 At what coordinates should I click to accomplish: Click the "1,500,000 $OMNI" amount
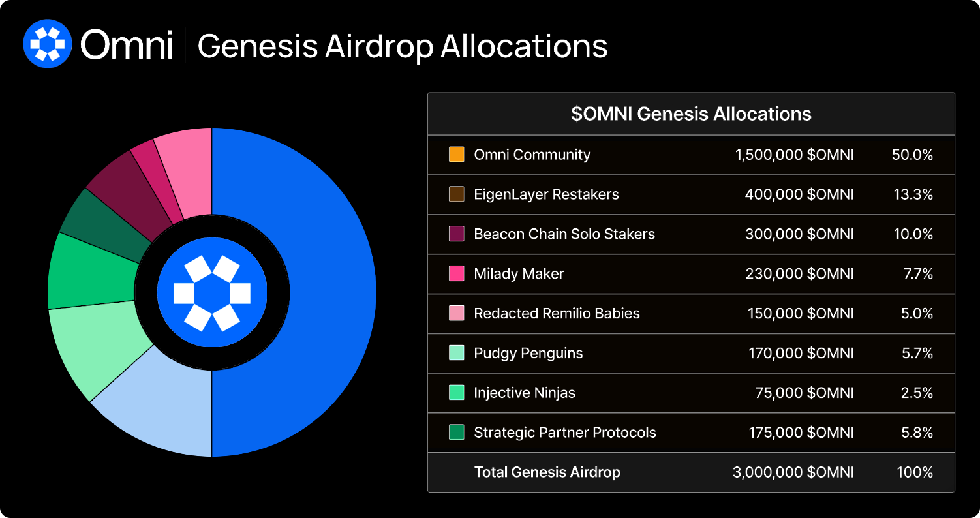(x=794, y=155)
